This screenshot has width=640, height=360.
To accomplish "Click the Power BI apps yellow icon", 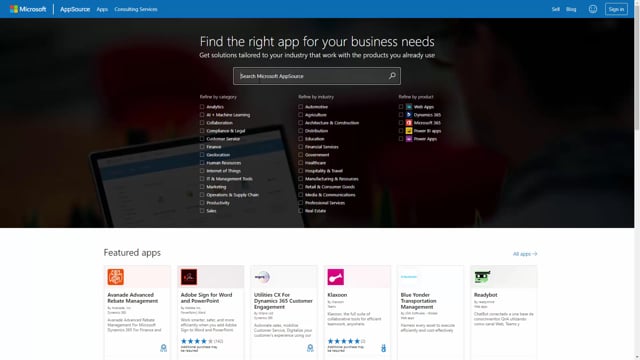I will click(x=409, y=131).
